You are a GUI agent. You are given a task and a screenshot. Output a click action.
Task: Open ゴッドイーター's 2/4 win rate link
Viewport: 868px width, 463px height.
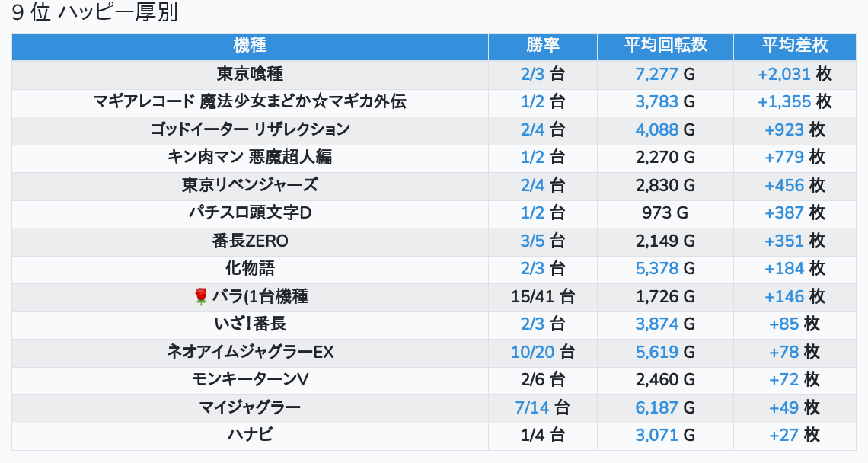(x=533, y=129)
